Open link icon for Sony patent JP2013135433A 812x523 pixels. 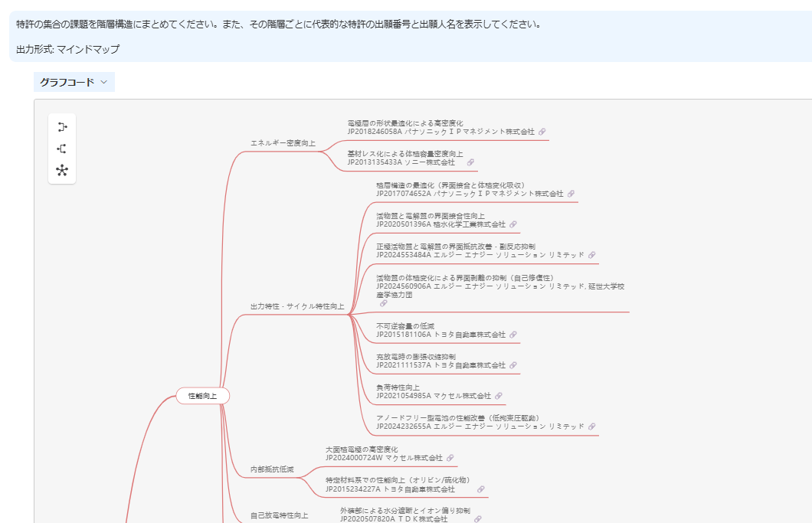pos(470,162)
